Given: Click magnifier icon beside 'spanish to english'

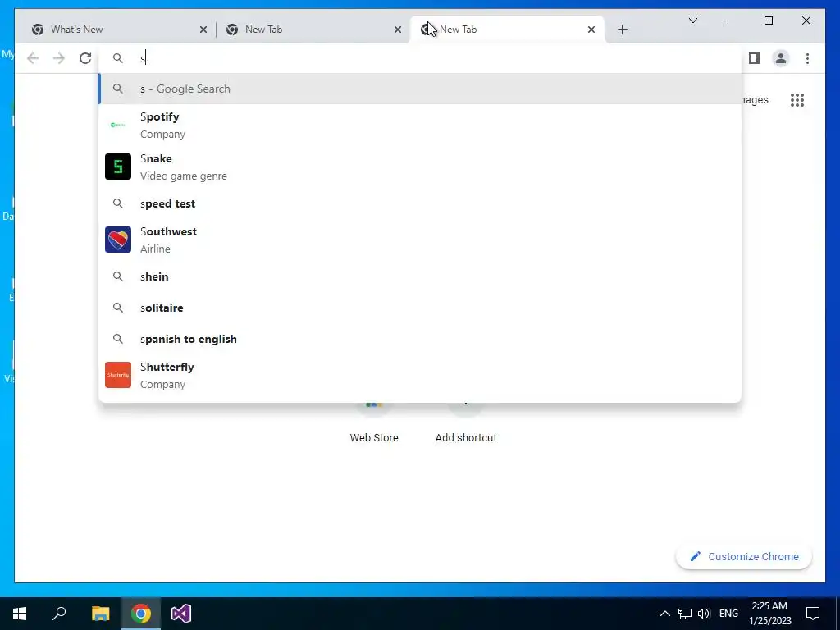Looking at the screenshot, I should [x=118, y=339].
